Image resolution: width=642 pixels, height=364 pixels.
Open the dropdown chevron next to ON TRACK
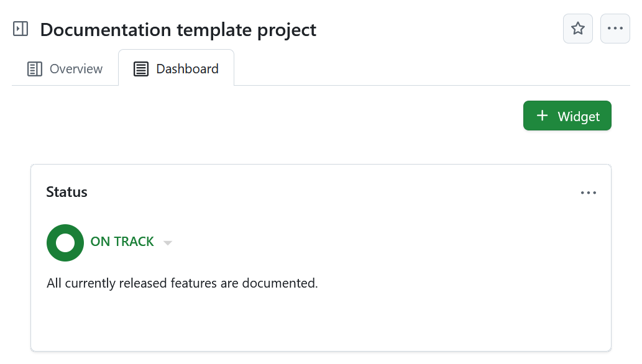167,242
